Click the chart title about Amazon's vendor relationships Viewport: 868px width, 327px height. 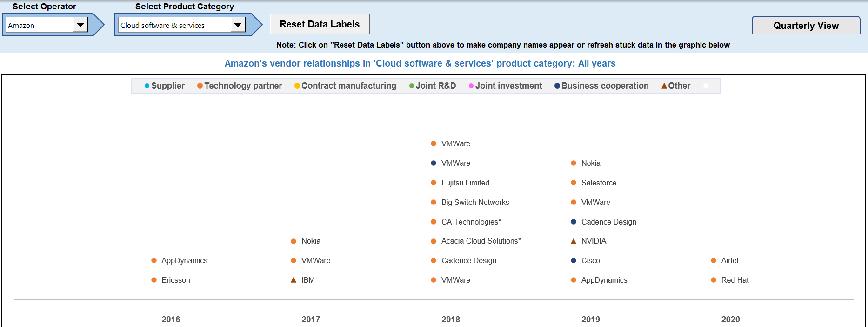click(420, 63)
